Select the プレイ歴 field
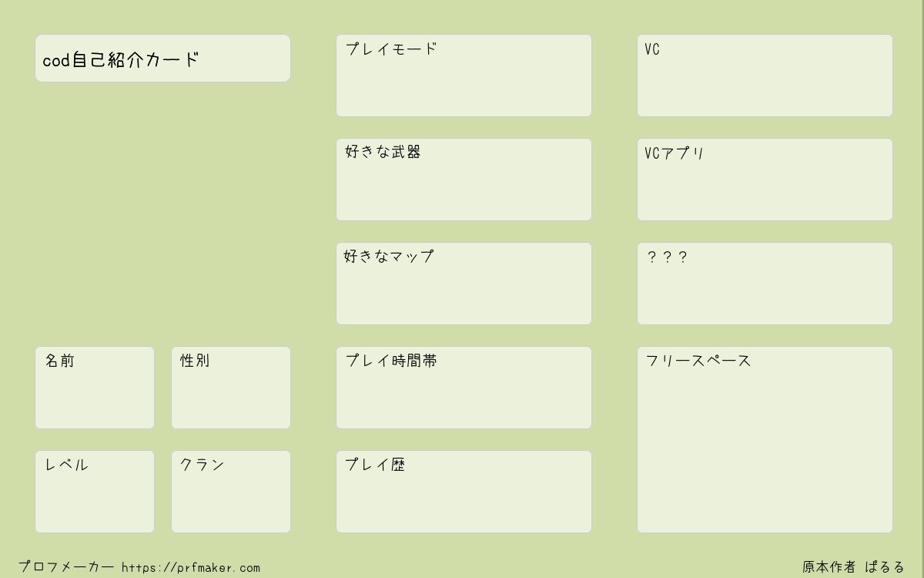 tap(464, 492)
